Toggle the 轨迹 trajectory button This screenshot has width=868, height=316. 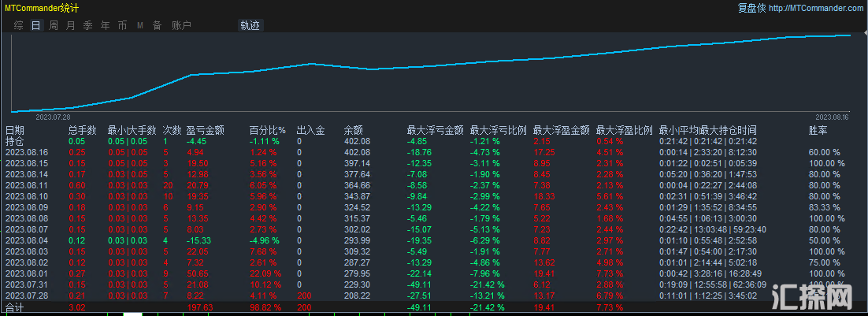[250, 25]
